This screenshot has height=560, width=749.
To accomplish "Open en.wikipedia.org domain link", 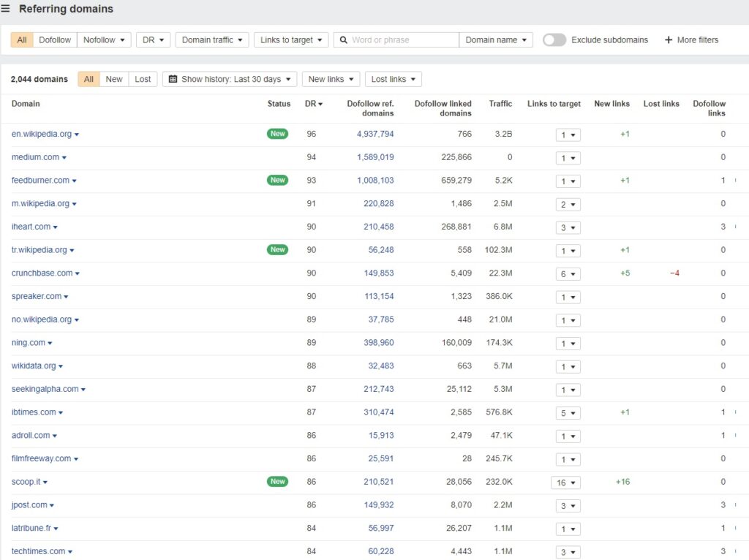I will 42,135.
